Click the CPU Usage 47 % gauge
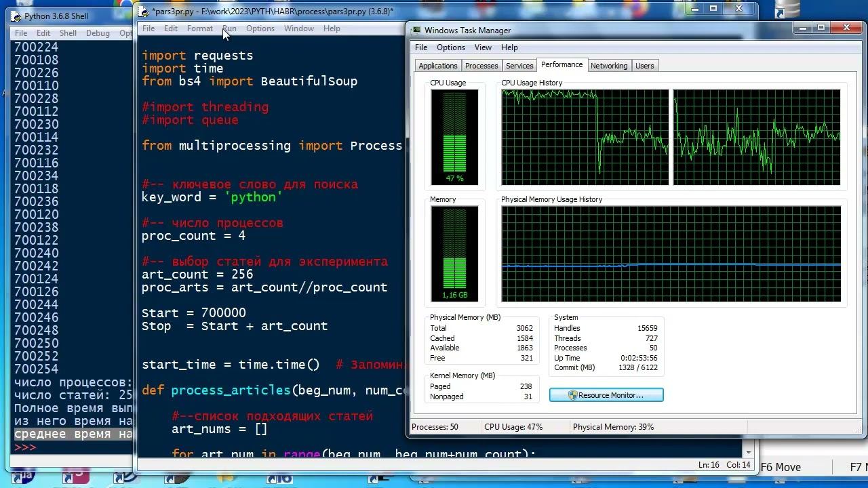The image size is (868, 488). click(454, 137)
